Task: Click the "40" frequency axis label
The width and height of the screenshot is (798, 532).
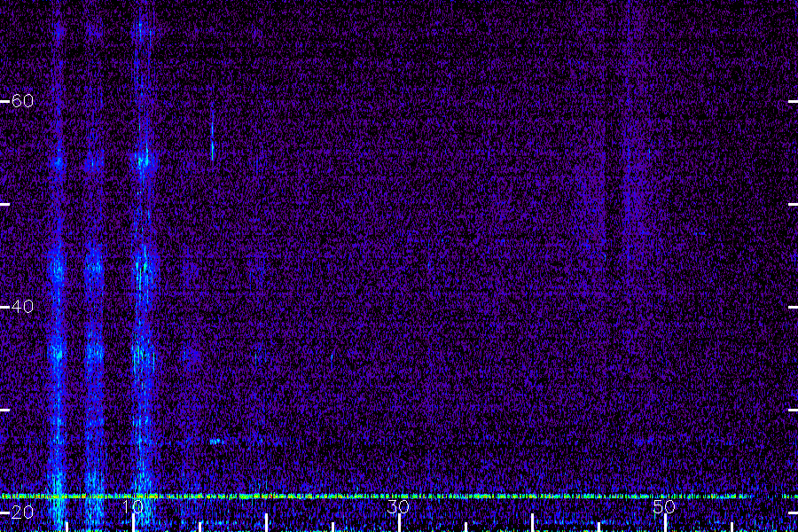Action: 22,307
